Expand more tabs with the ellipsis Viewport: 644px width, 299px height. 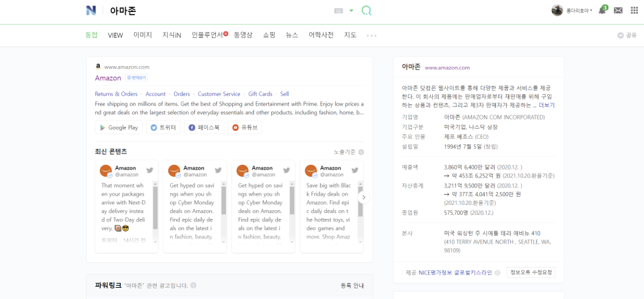click(x=372, y=36)
